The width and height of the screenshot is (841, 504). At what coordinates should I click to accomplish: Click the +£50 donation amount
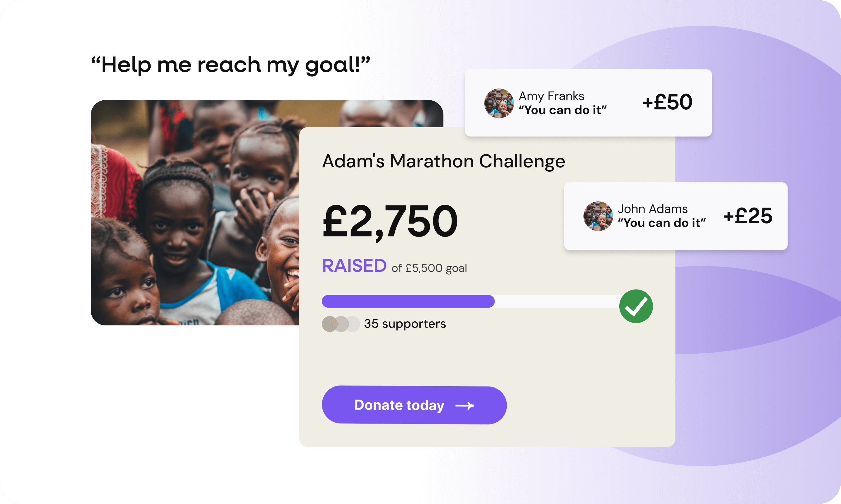667,102
